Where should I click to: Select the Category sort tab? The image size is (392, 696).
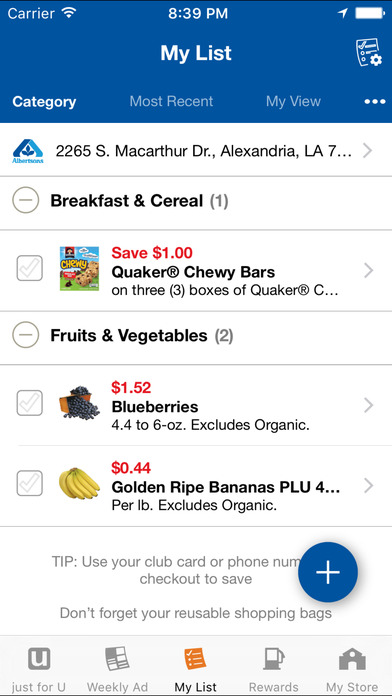[x=44, y=102]
